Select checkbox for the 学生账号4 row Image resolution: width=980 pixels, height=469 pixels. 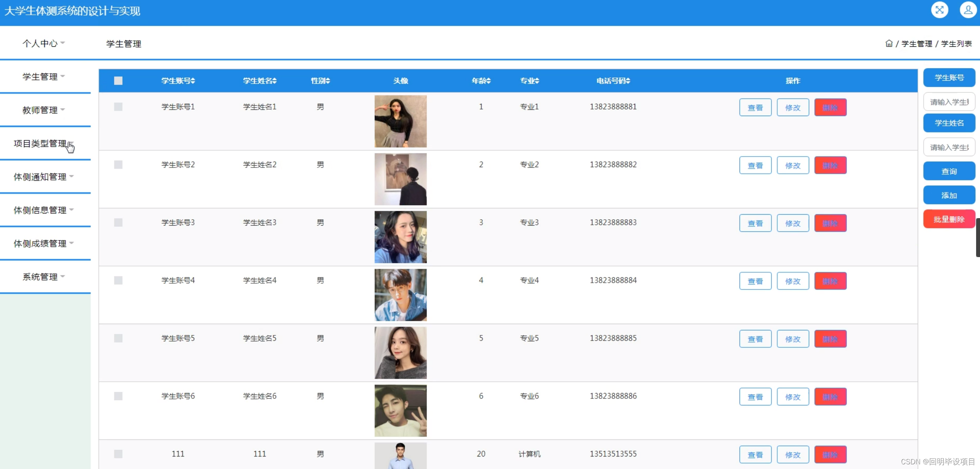[x=118, y=280]
